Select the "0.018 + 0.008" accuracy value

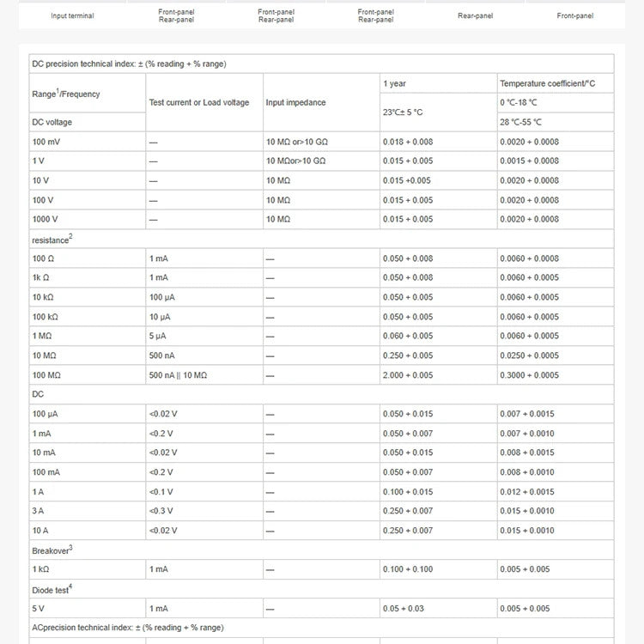tap(408, 142)
